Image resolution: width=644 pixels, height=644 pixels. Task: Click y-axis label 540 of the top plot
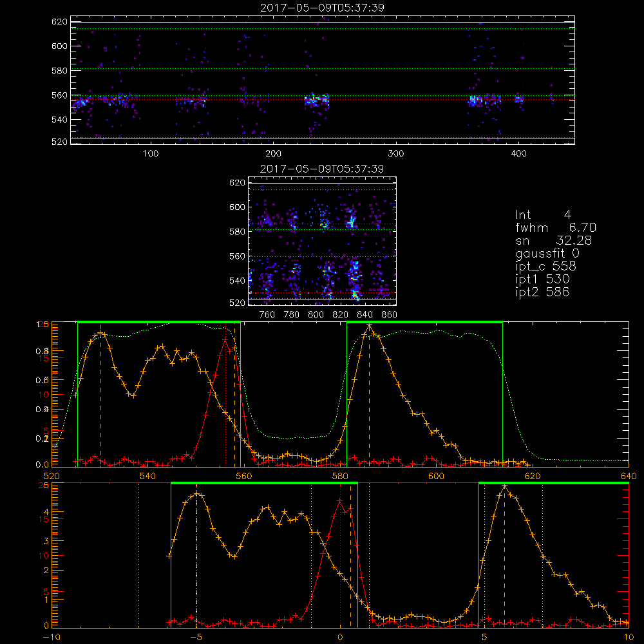pos(59,120)
